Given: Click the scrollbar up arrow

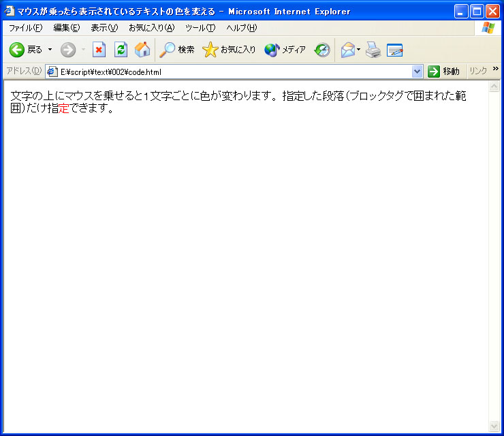Looking at the screenshot, I should pyautogui.click(x=494, y=86).
